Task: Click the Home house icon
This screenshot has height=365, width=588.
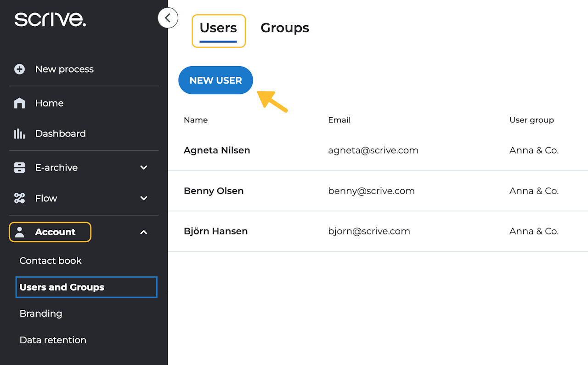Action: click(19, 103)
